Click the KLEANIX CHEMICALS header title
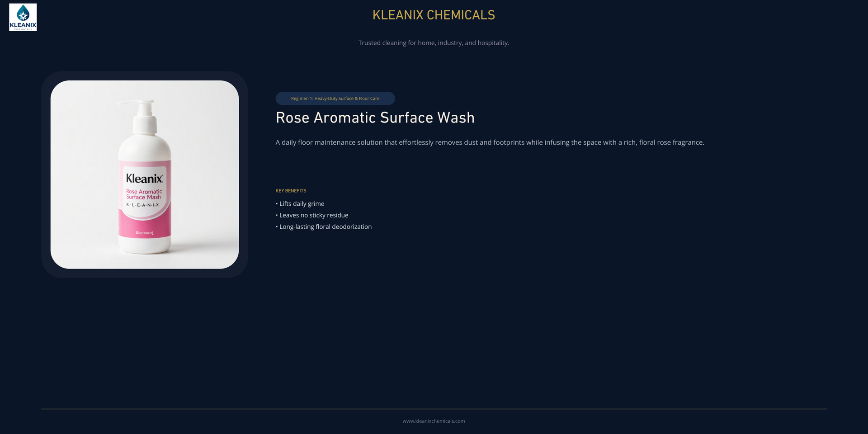868x434 pixels. tap(434, 15)
